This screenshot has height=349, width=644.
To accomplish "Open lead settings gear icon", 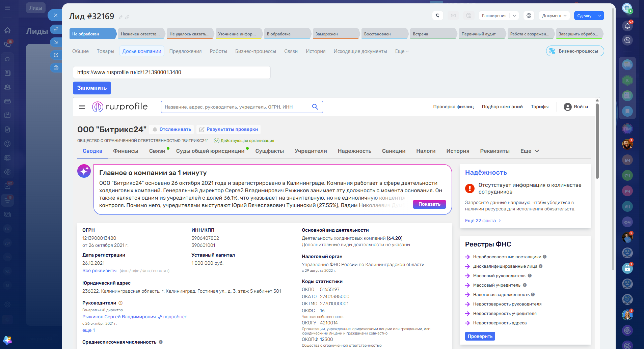I will click(x=529, y=16).
